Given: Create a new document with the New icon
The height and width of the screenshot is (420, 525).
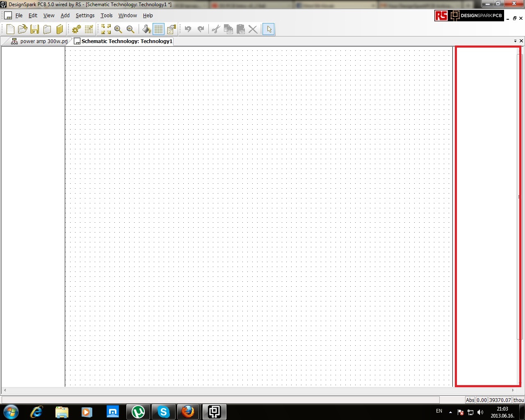Looking at the screenshot, I should tap(10, 29).
